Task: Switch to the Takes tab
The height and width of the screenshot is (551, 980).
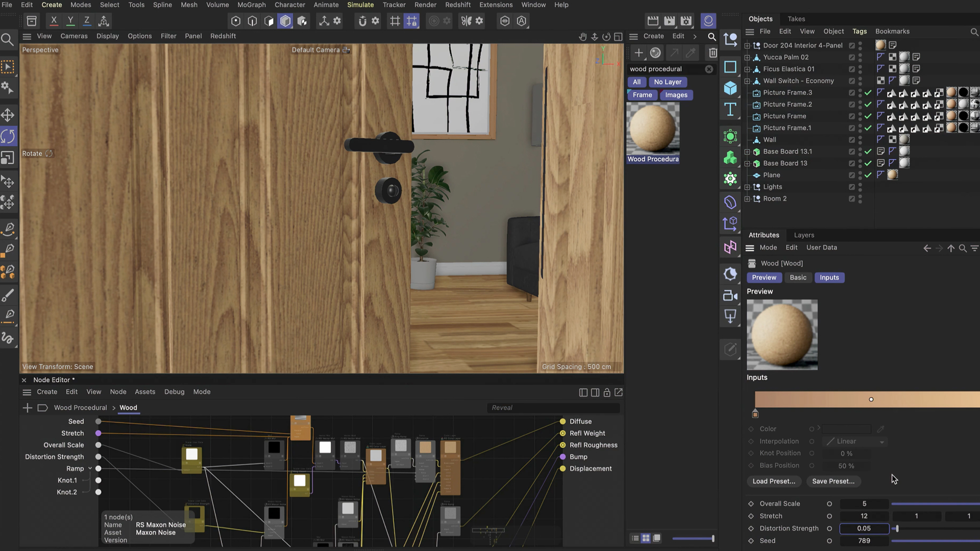Action: tap(796, 19)
